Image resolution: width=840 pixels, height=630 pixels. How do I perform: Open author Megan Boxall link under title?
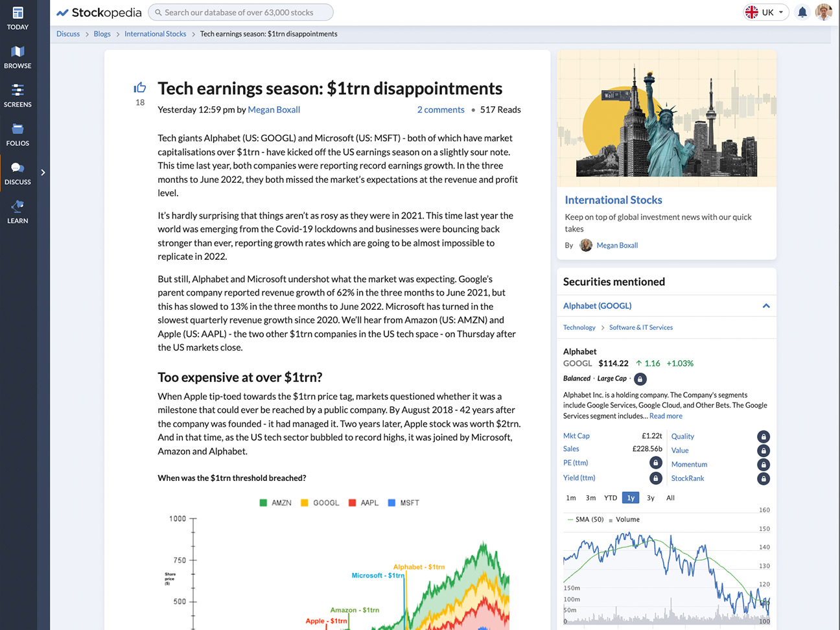(x=274, y=110)
